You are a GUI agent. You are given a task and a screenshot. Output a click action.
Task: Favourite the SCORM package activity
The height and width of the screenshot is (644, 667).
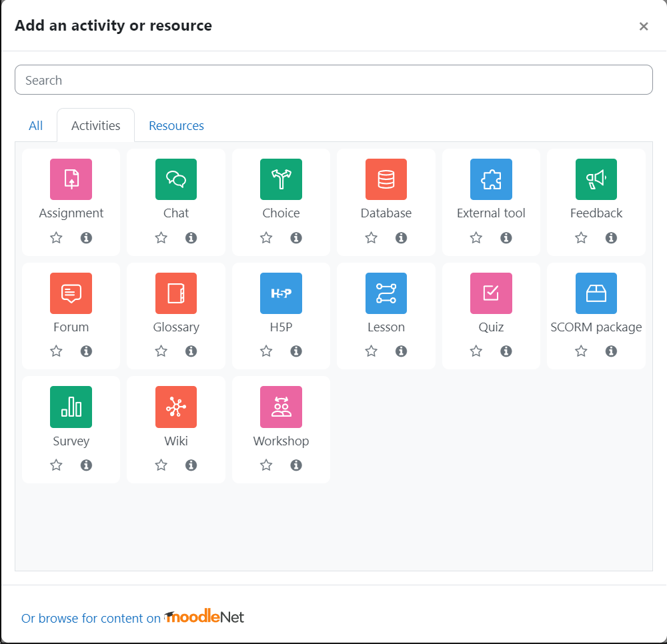[581, 351]
